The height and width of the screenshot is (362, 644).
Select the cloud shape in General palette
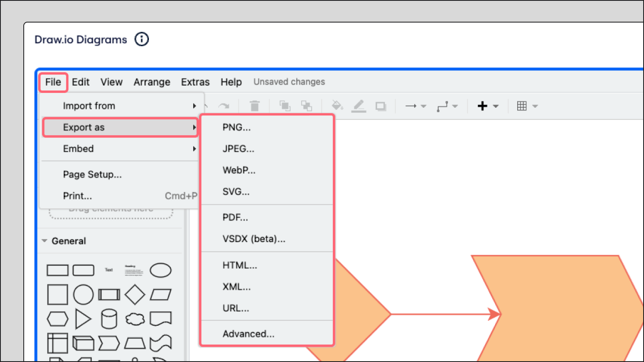(135, 319)
